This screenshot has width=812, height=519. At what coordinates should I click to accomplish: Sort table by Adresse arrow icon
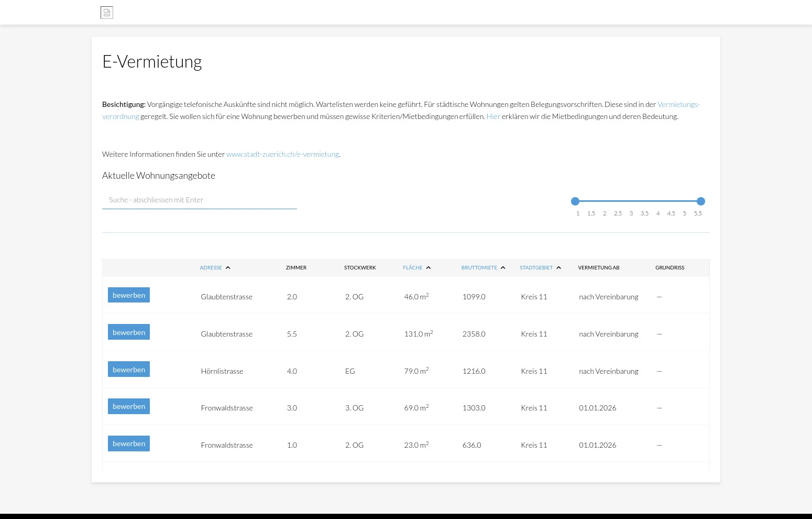(x=228, y=268)
